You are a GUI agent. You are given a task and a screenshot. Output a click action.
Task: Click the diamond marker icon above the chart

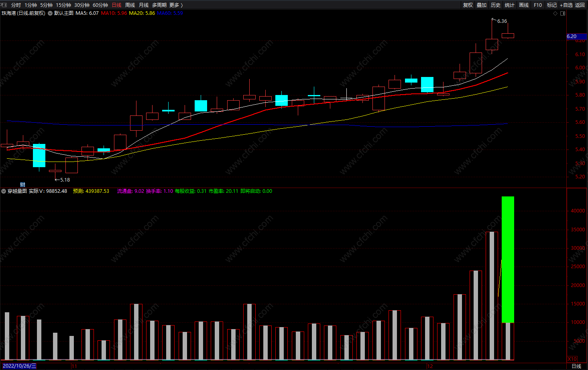click(x=555, y=13)
